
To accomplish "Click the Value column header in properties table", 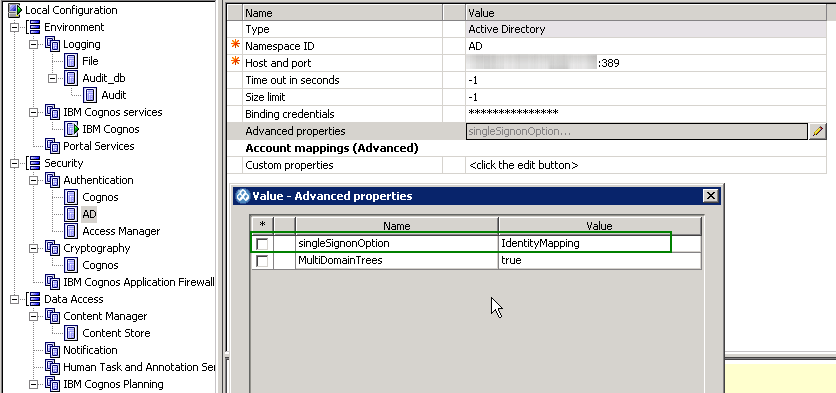I will click(x=646, y=13).
